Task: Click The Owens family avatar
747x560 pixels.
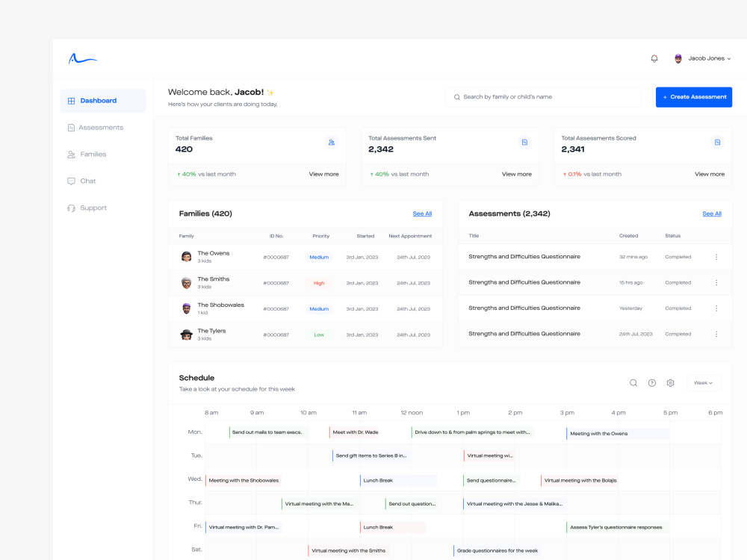Action: (x=186, y=257)
